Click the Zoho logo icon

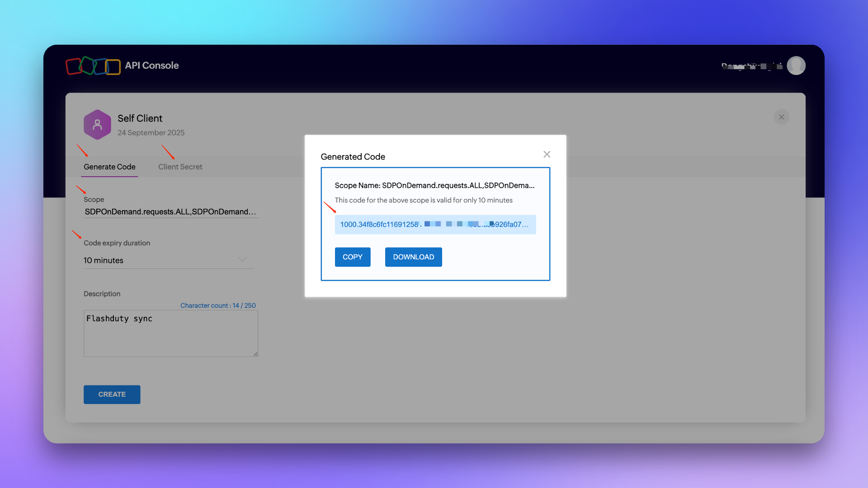click(93, 66)
